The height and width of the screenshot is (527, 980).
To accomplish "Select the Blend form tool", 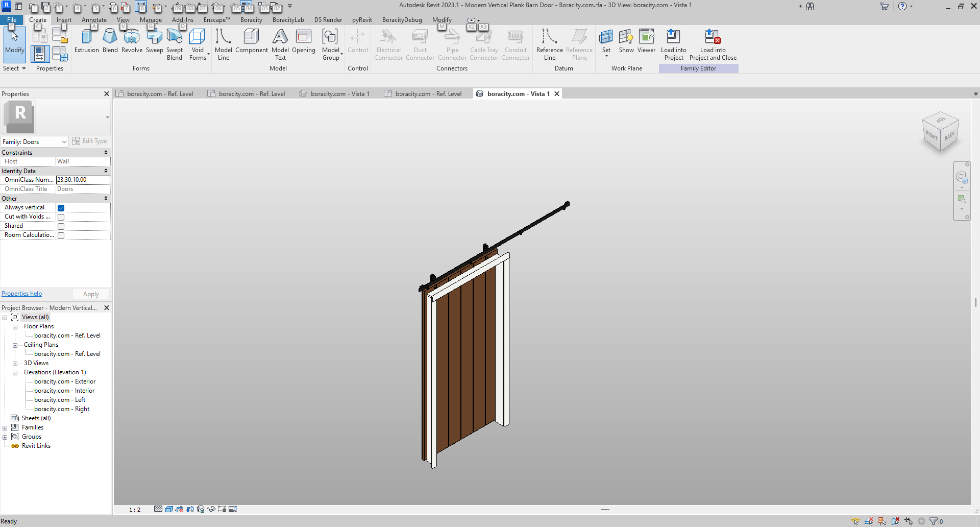I will click(110, 41).
